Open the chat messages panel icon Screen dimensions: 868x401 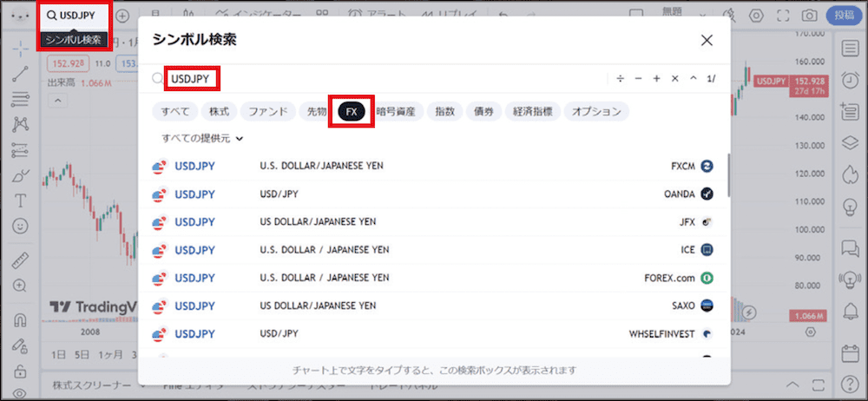(849, 247)
